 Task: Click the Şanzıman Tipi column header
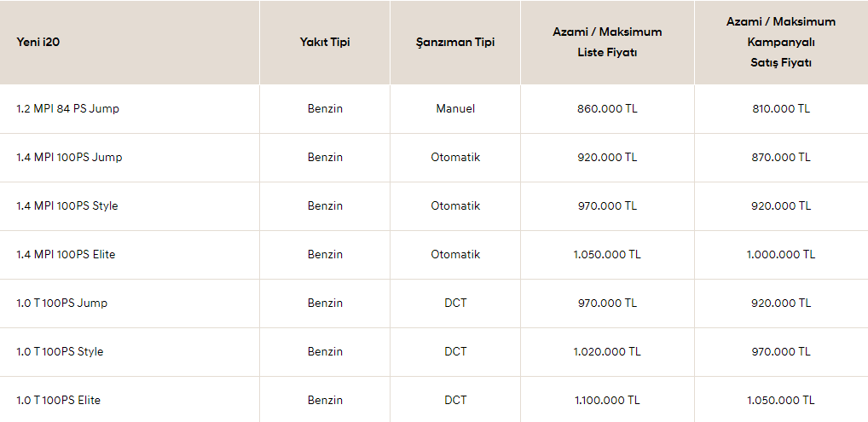[x=455, y=43]
